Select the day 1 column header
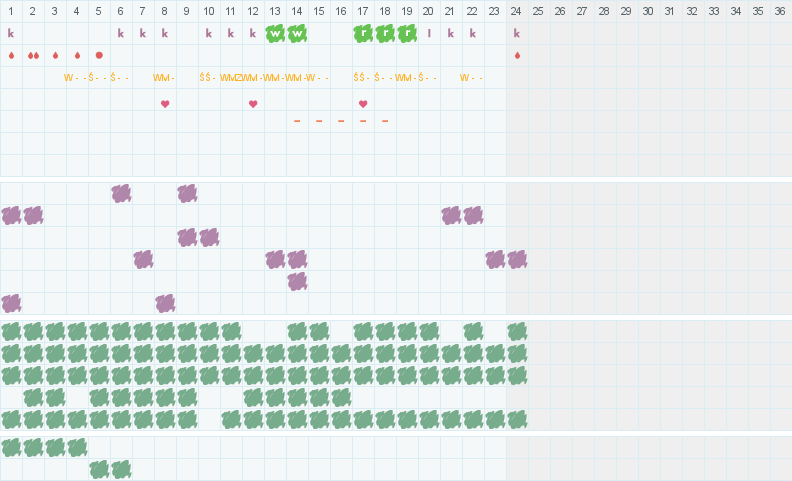792x481 pixels. 11,11
